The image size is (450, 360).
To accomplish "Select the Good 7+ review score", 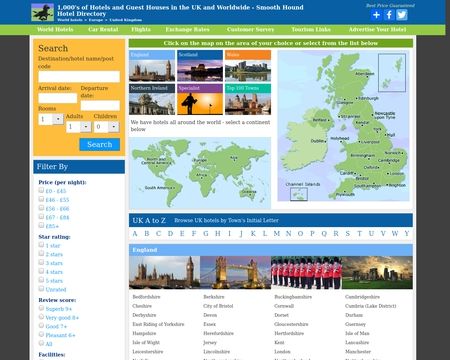I will pos(41,325).
